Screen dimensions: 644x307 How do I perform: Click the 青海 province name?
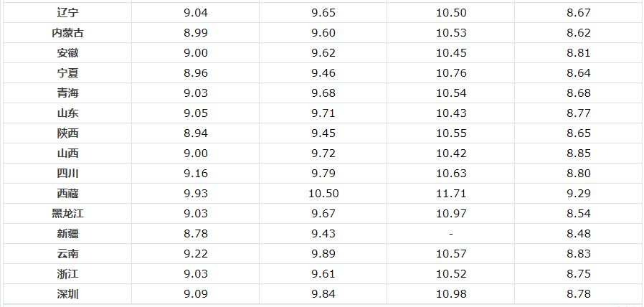[68, 93]
